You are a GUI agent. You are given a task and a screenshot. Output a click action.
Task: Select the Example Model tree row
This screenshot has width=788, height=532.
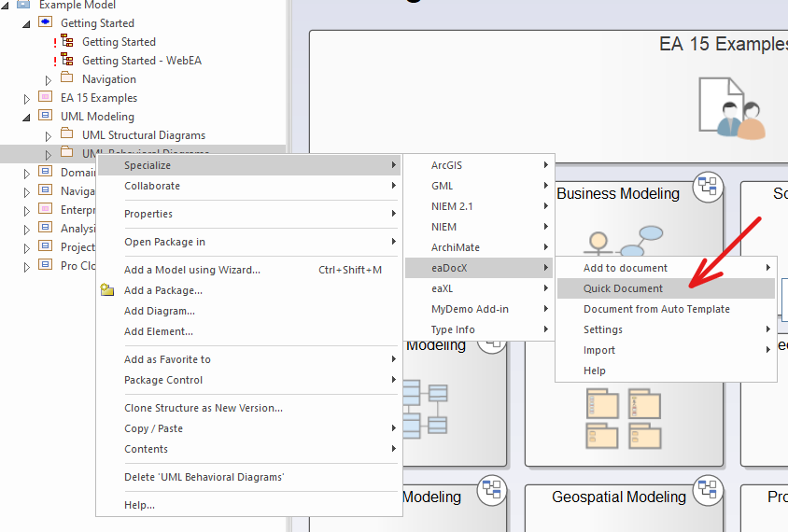coord(77,5)
